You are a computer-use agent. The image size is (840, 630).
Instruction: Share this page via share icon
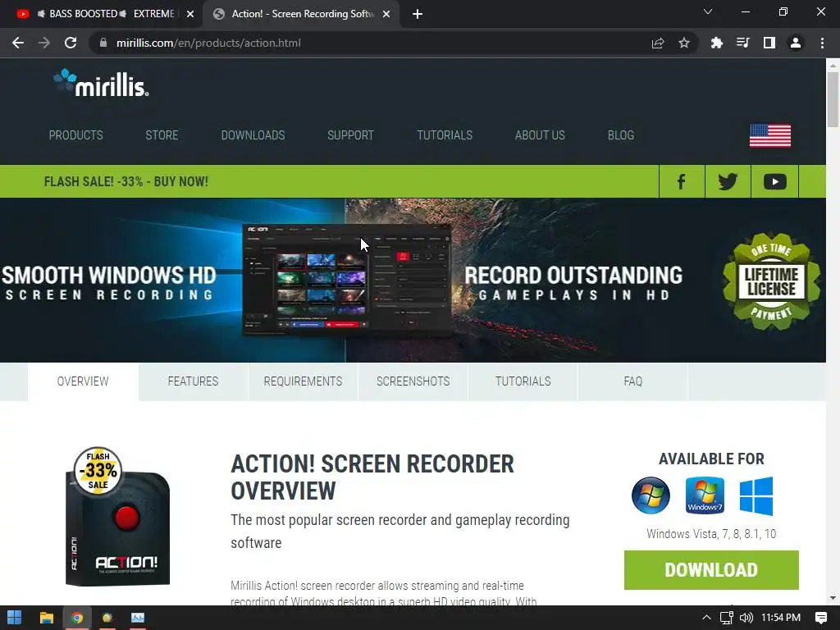[x=657, y=43]
